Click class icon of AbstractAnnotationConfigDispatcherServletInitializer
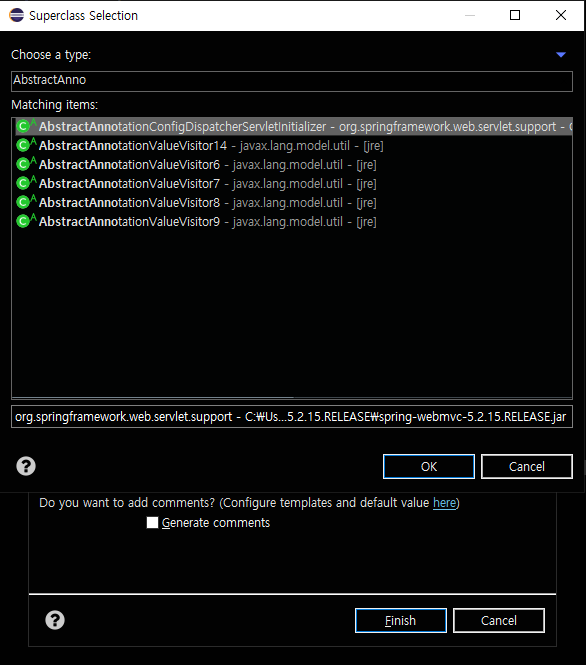586x665 pixels. [x=26, y=126]
